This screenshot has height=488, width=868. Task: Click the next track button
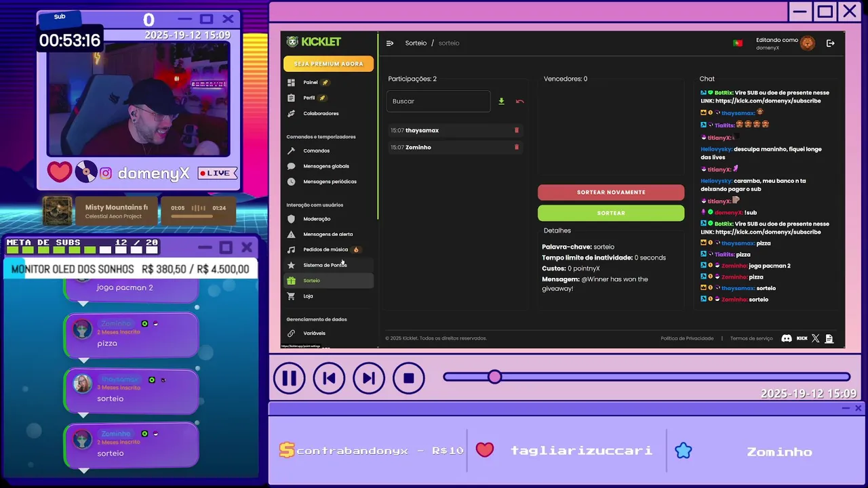coord(369,378)
